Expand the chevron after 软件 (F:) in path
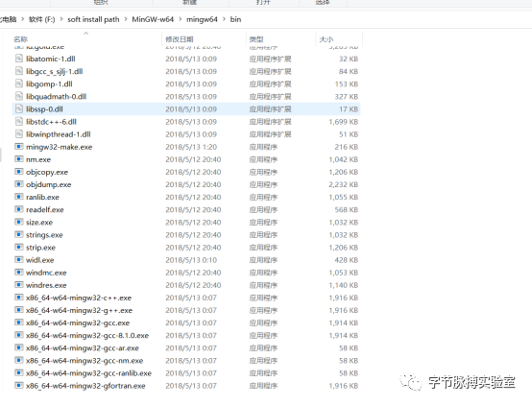The height and width of the screenshot is (406, 532). (x=61, y=19)
